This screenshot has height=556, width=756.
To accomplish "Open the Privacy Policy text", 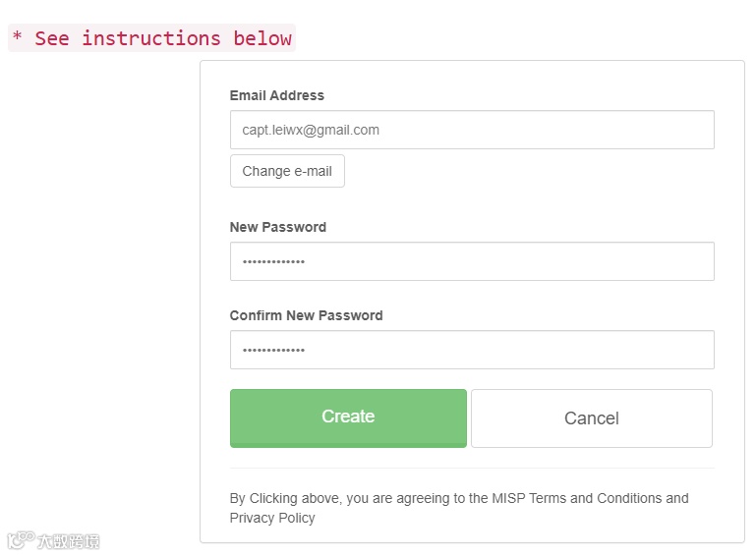I will click(272, 518).
